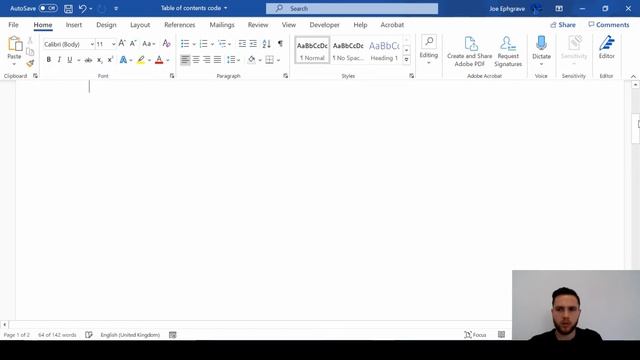Create a multilevel list

pos(222,44)
